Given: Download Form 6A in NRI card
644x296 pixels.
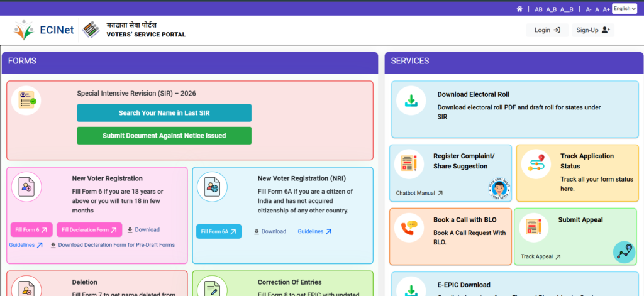Looking at the screenshot, I should point(269,231).
